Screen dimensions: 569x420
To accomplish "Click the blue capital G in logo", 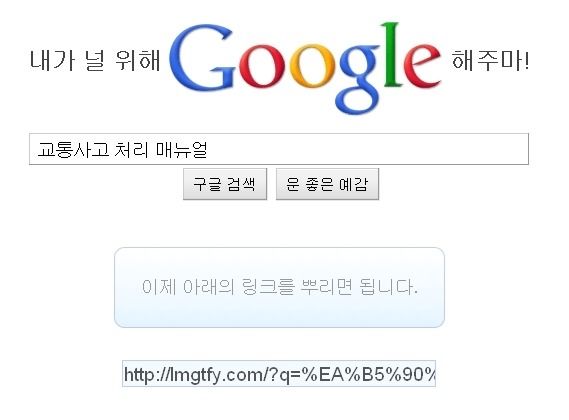I will click(202, 57).
